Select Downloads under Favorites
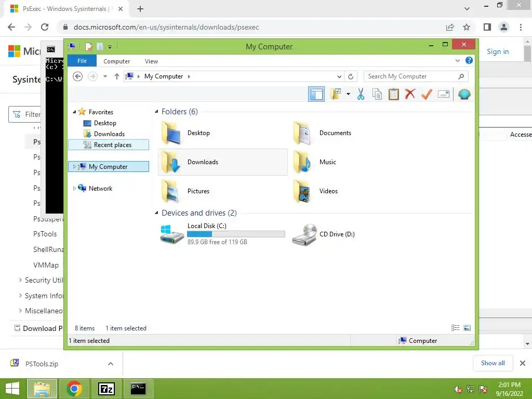Screen dimensions: 532x399 point(109,134)
